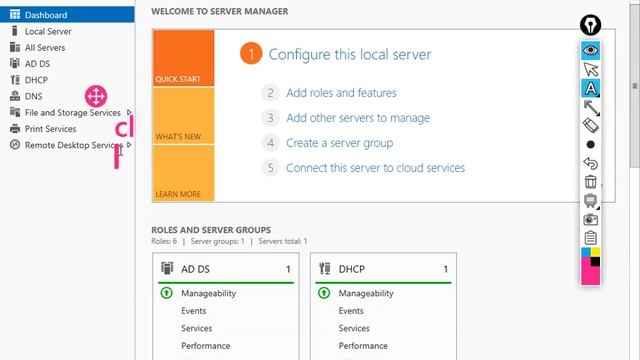Image resolution: width=640 pixels, height=360 pixels.
Task: Click Events in AD DS tile
Action: pos(193,311)
